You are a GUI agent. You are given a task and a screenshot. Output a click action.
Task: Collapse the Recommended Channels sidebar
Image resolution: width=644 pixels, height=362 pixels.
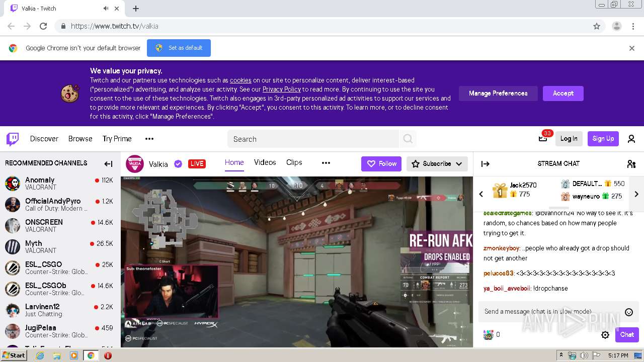tap(108, 163)
